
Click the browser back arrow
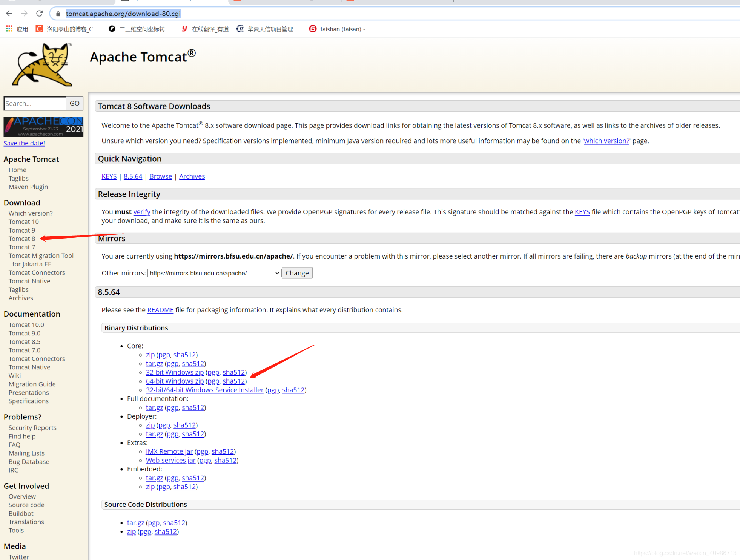[x=9, y=13]
